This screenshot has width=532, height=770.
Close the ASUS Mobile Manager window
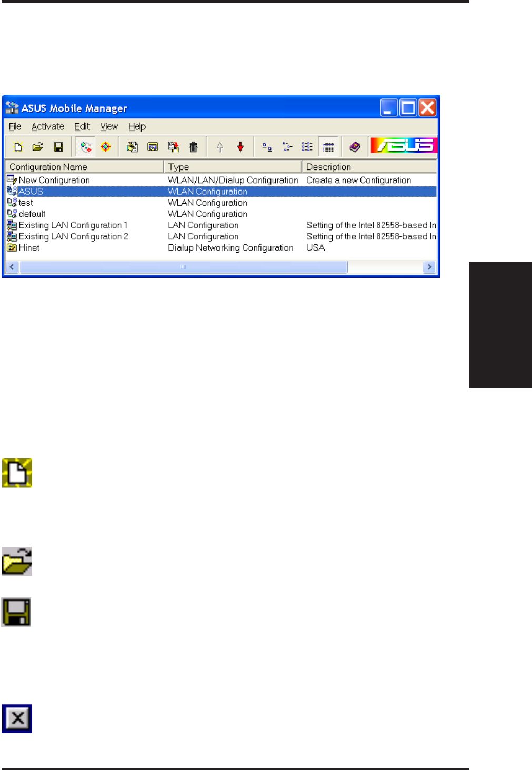pos(427,108)
